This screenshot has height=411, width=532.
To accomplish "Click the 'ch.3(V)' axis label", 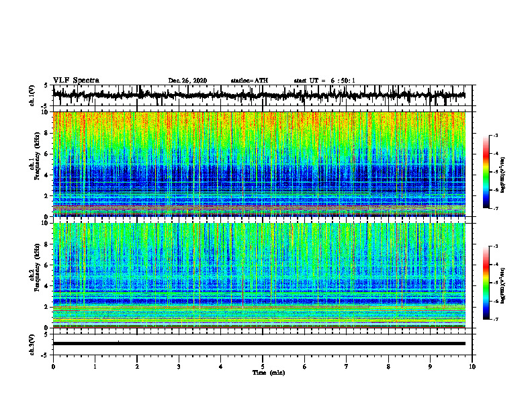I will pyautogui.click(x=32, y=345).
